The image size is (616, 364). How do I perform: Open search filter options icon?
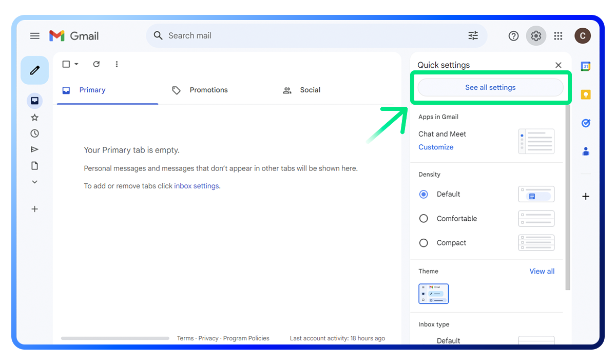click(x=473, y=35)
